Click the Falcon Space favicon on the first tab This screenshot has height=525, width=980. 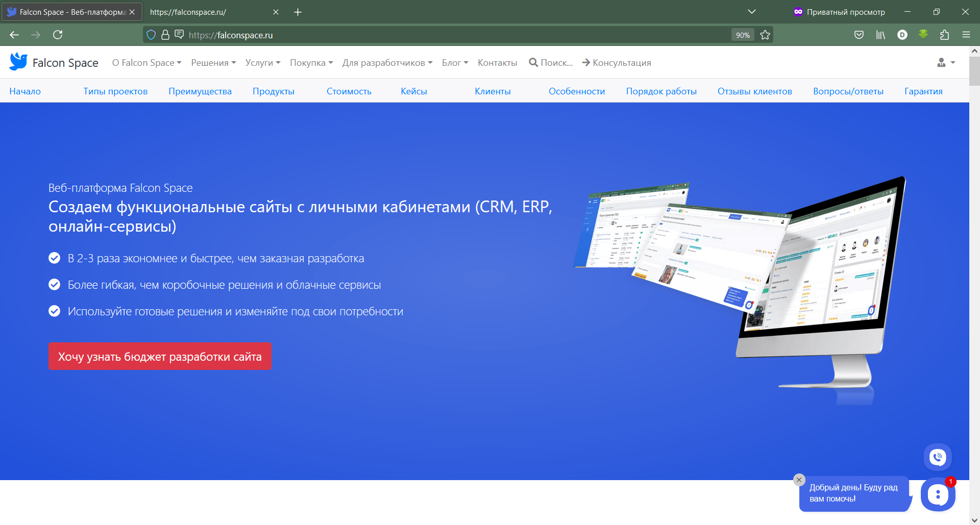pos(12,12)
